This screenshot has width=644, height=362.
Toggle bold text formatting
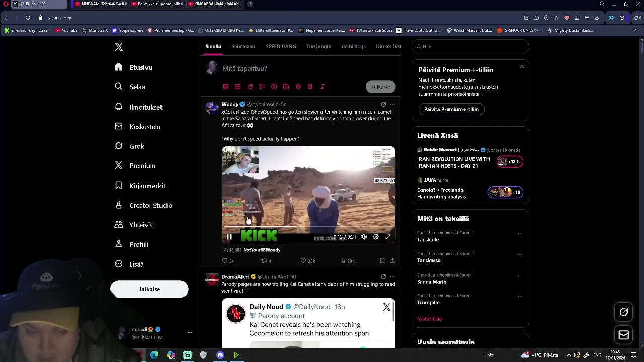tap(310, 87)
